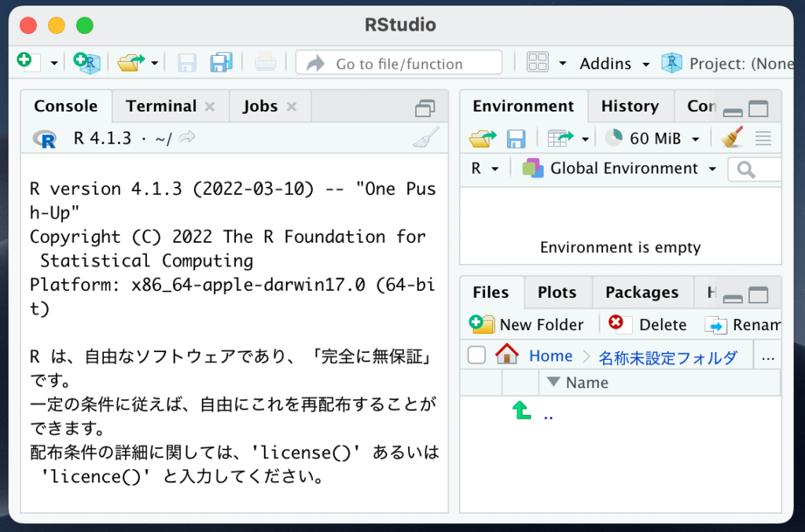
Task: Switch to the Jobs tab
Action: (260, 106)
